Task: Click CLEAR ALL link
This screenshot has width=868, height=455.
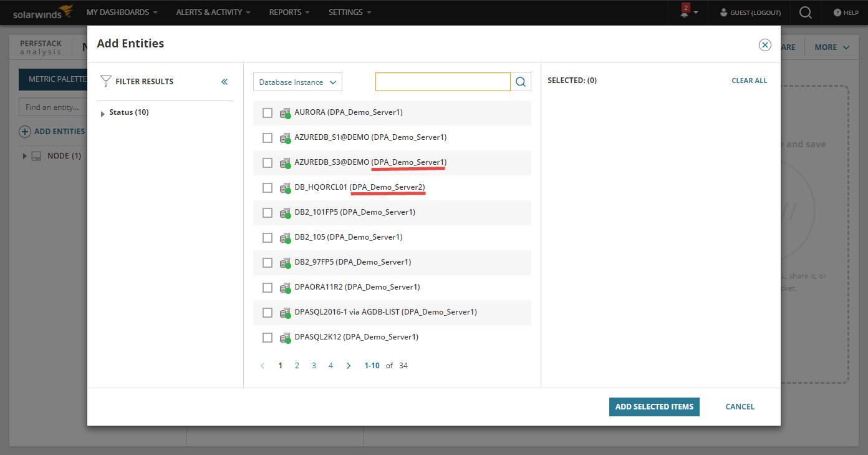Action: point(750,81)
